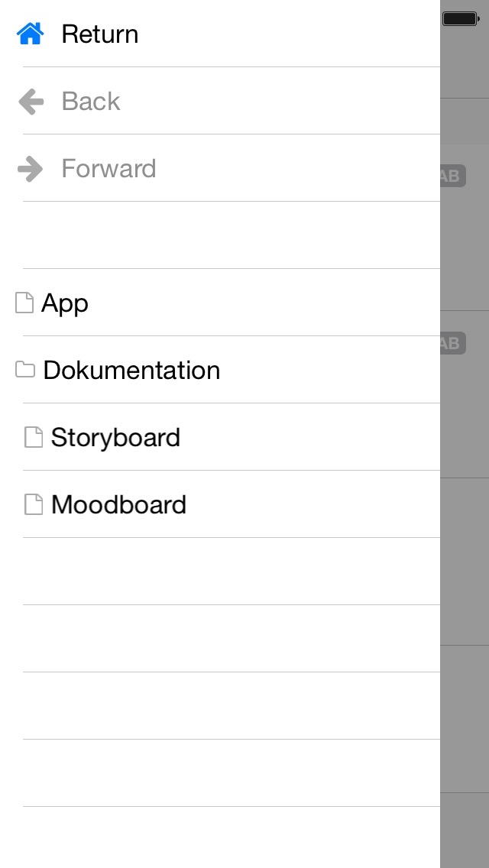Click the Dokumentation folder icon
Image resolution: width=489 pixels, height=868 pixels.
(25, 370)
